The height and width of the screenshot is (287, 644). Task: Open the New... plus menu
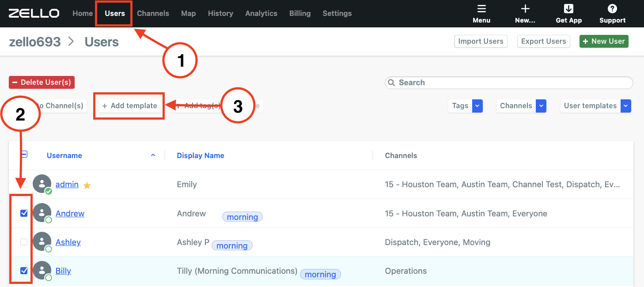tap(525, 14)
